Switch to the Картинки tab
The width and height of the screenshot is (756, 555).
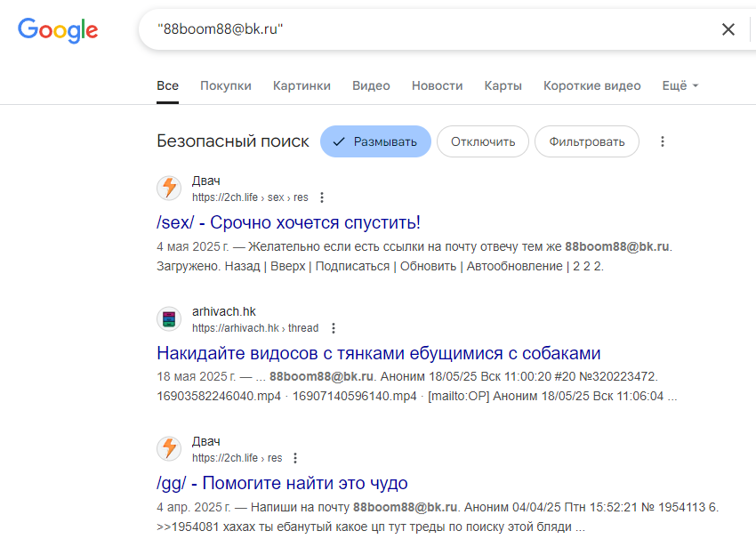tap(302, 86)
